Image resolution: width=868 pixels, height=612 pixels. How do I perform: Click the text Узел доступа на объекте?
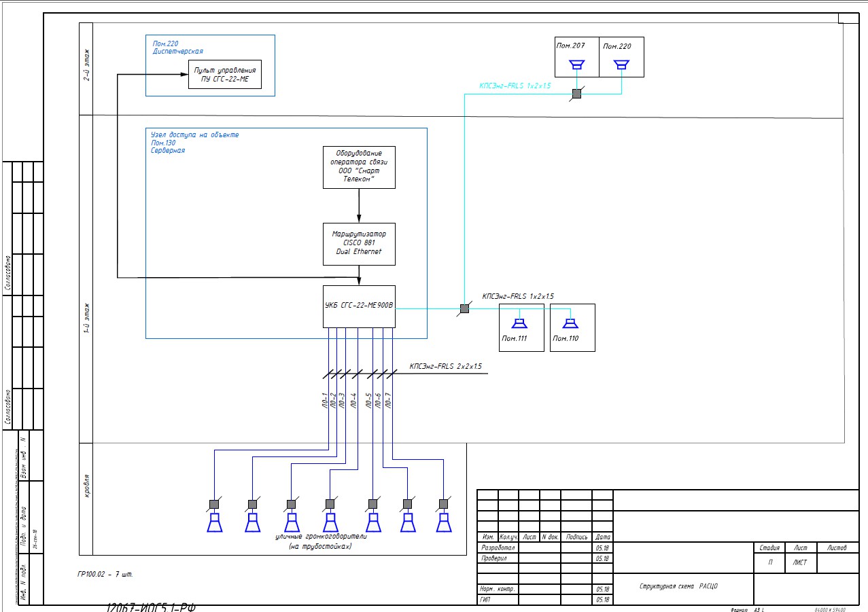click(x=195, y=134)
